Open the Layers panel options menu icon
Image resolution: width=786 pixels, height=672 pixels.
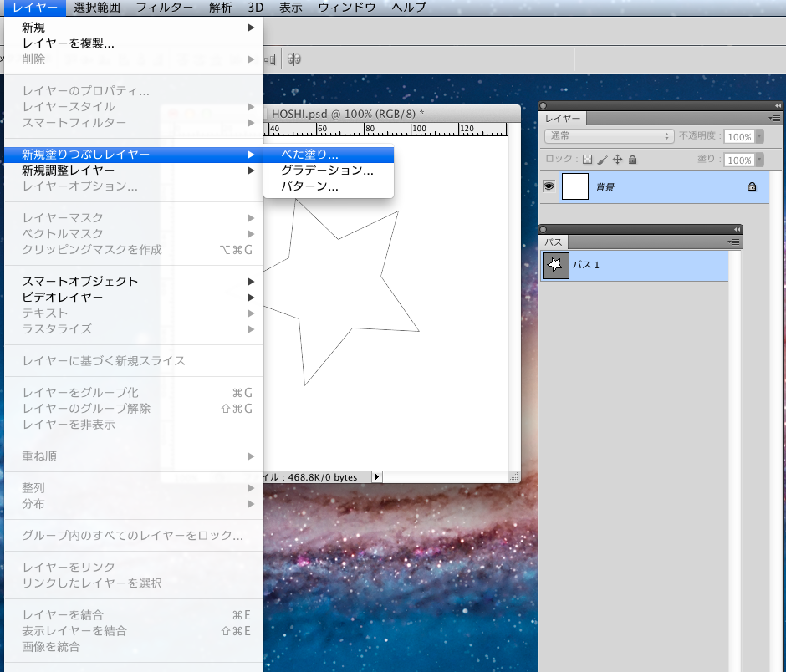tap(775, 119)
